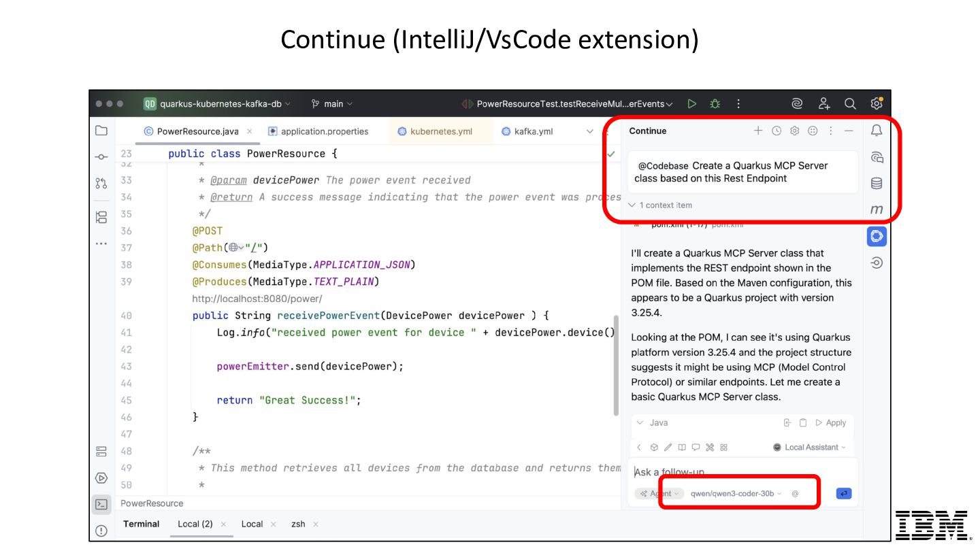The height and width of the screenshot is (551, 980).
Task: Click the rules pencil icon in Continue toolbar
Action: (x=668, y=448)
